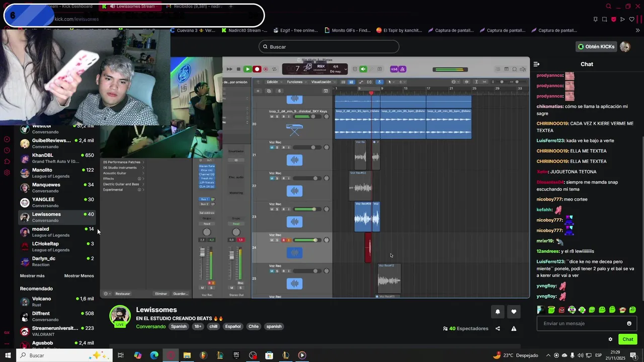Collapse channel list with Mostrar Menos
This screenshot has width=644, height=362.
(x=79, y=276)
